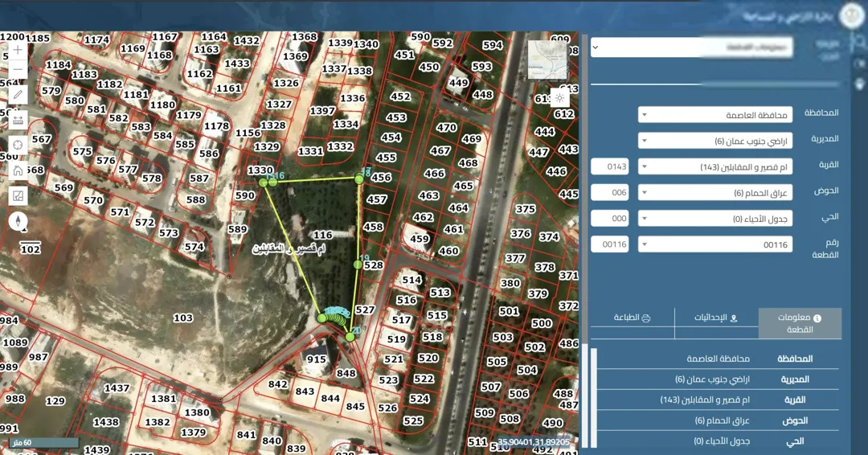Switch to the الإحداثيات coordinates tab
Image resolution: width=868 pixels, height=455 pixels.
click(x=716, y=318)
